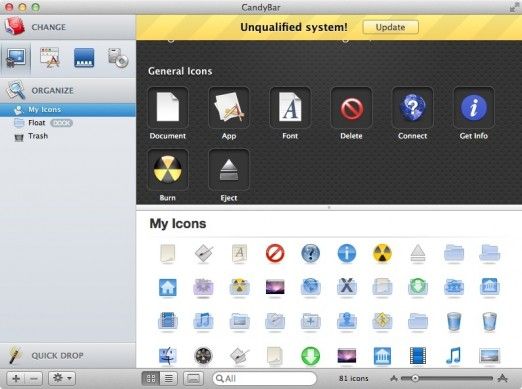Click the icon size slider knob
522x389 pixels.
[415, 378]
